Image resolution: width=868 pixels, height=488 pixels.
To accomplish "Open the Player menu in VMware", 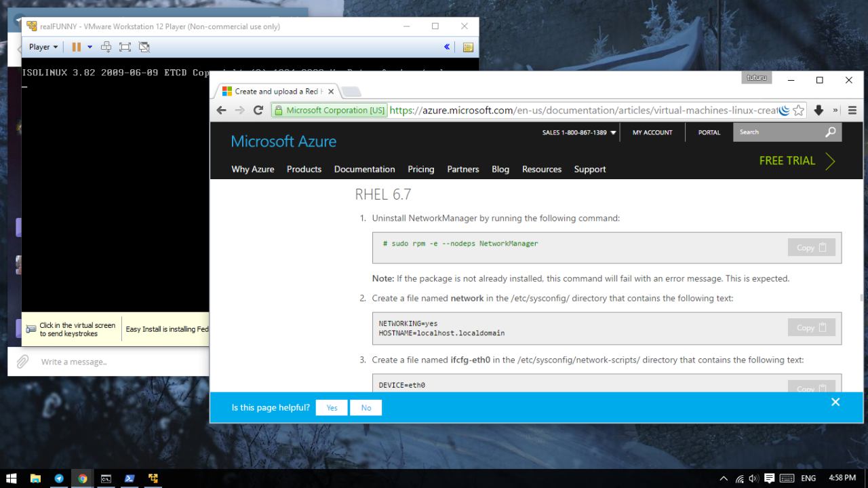I will point(43,47).
